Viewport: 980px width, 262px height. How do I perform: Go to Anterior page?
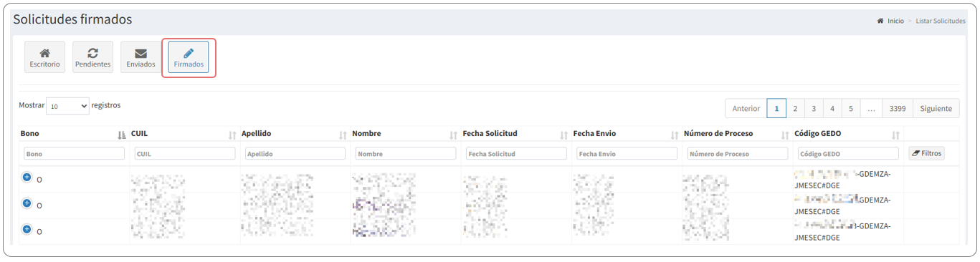tap(746, 109)
